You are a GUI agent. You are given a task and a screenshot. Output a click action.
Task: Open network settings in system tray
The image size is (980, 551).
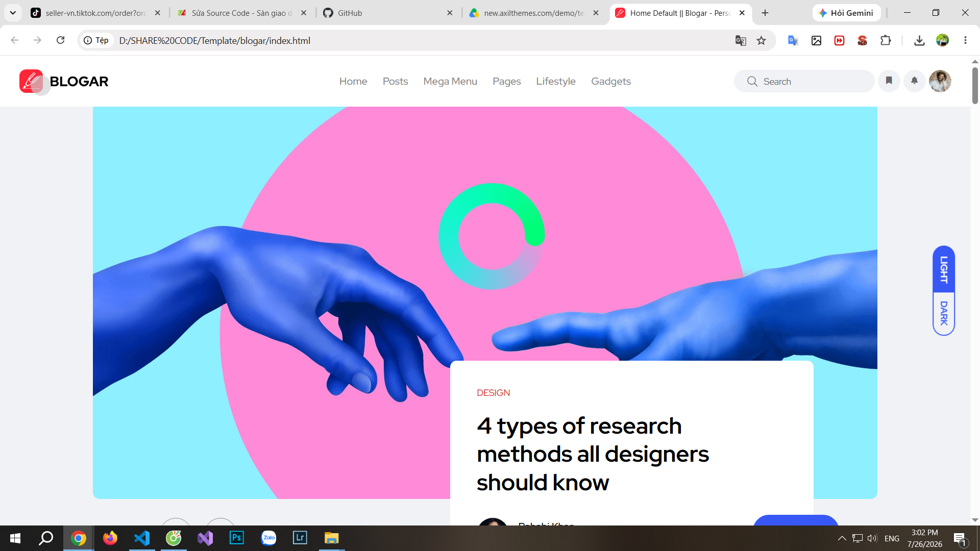pyautogui.click(x=857, y=538)
